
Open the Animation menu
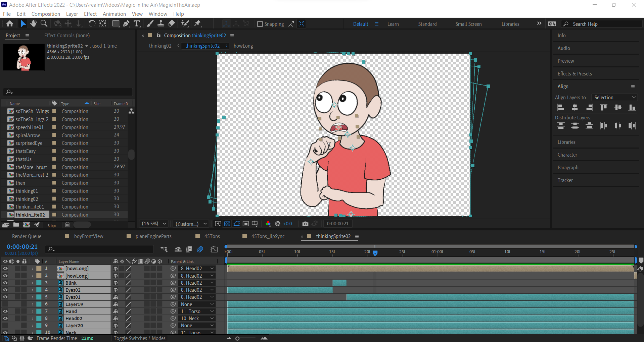(x=114, y=14)
